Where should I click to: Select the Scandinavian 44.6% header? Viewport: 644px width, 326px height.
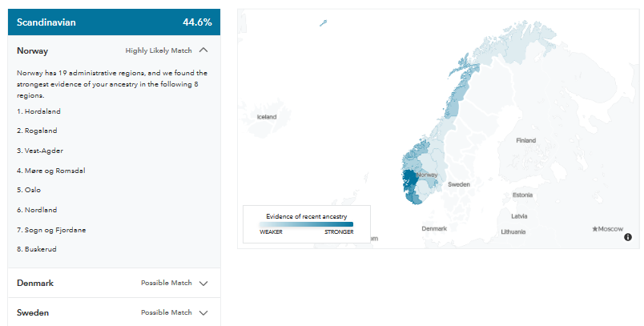(115, 22)
